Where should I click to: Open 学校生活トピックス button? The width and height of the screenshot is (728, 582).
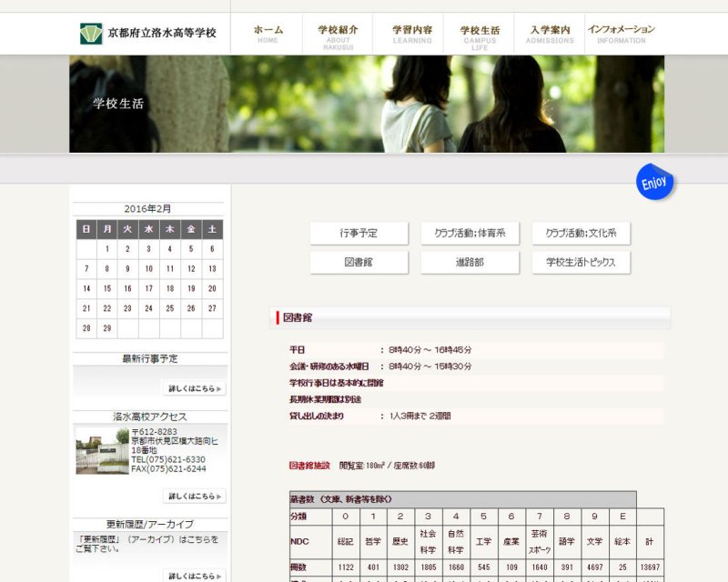(581, 263)
